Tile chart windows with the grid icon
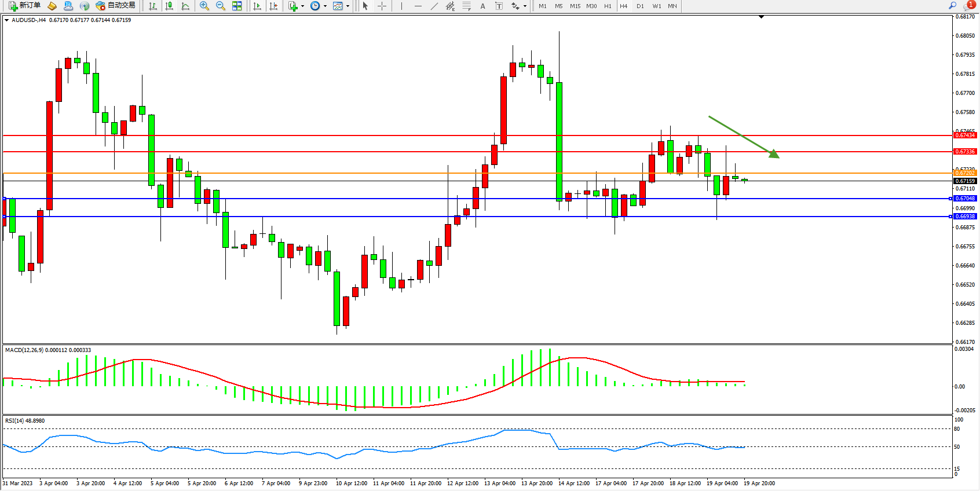The height and width of the screenshot is (491, 980). pyautogui.click(x=237, y=6)
